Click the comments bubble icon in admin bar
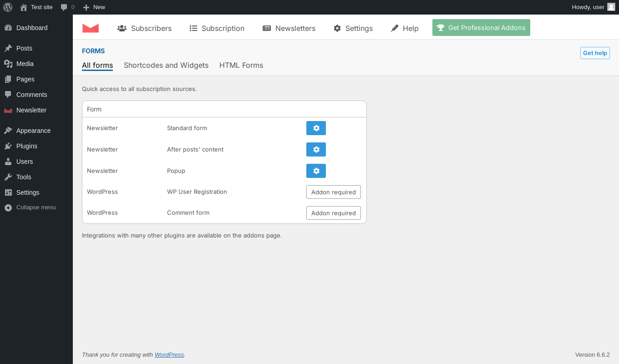 click(x=64, y=7)
